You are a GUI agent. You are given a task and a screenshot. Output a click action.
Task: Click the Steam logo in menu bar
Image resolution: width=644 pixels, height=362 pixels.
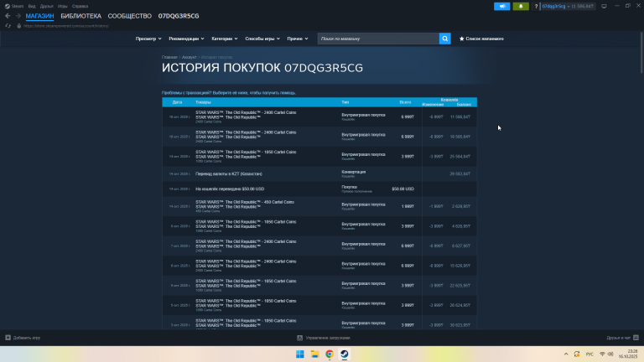7,6
